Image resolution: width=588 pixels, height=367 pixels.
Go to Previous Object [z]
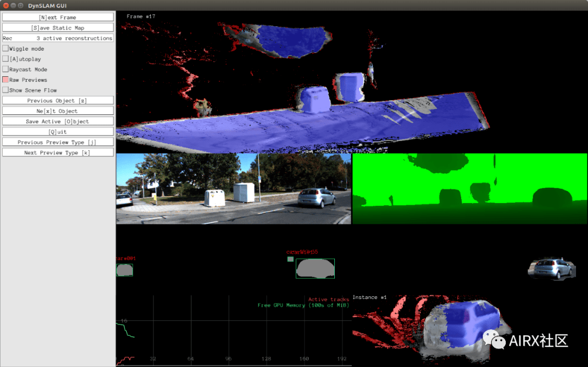pos(58,101)
